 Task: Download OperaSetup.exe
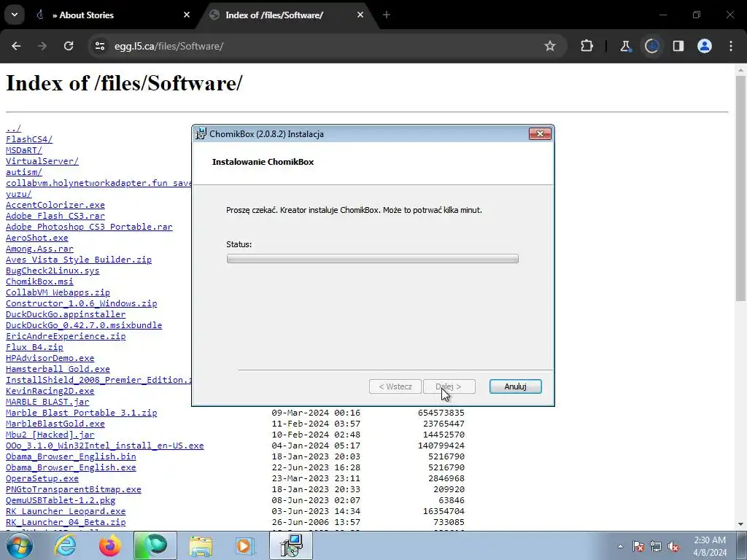coord(42,478)
